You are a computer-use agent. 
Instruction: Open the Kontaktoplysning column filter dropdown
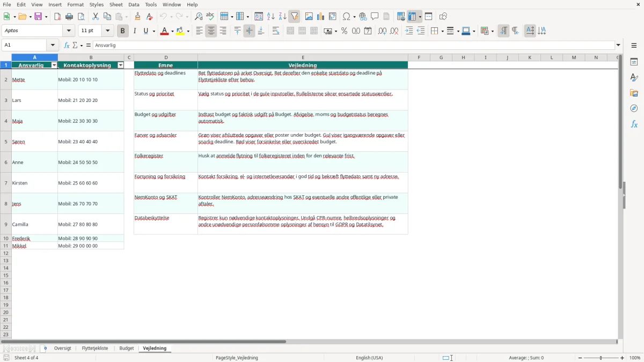tap(121, 65)
